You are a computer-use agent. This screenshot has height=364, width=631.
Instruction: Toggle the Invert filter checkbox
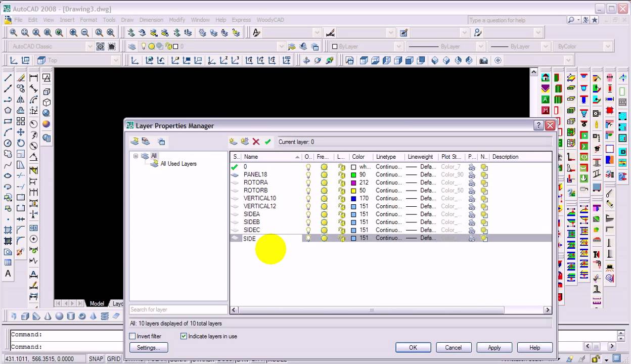[132, 336]
